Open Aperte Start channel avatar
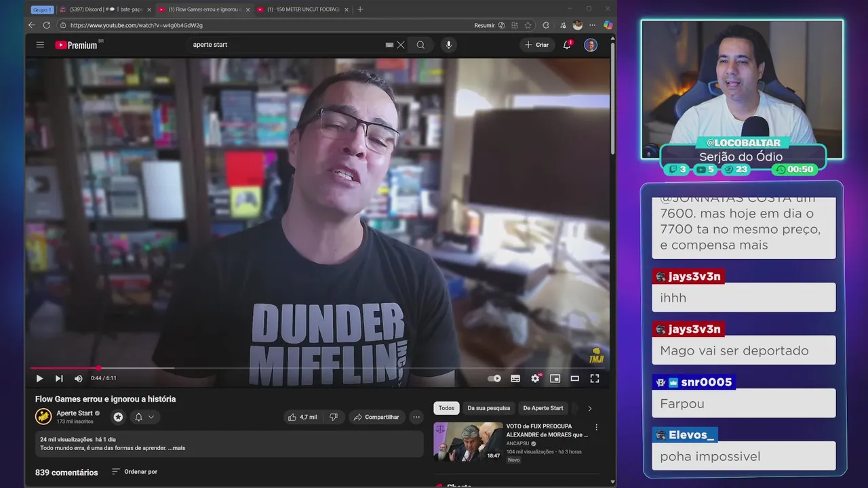This screenshot has height=488, width=868. click(43, 416)
